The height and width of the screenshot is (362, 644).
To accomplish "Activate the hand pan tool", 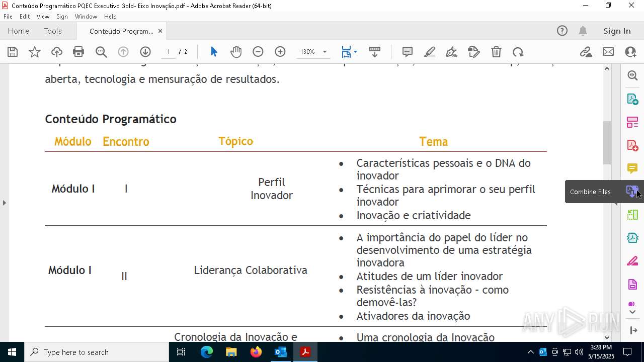I will pos(236,52).
